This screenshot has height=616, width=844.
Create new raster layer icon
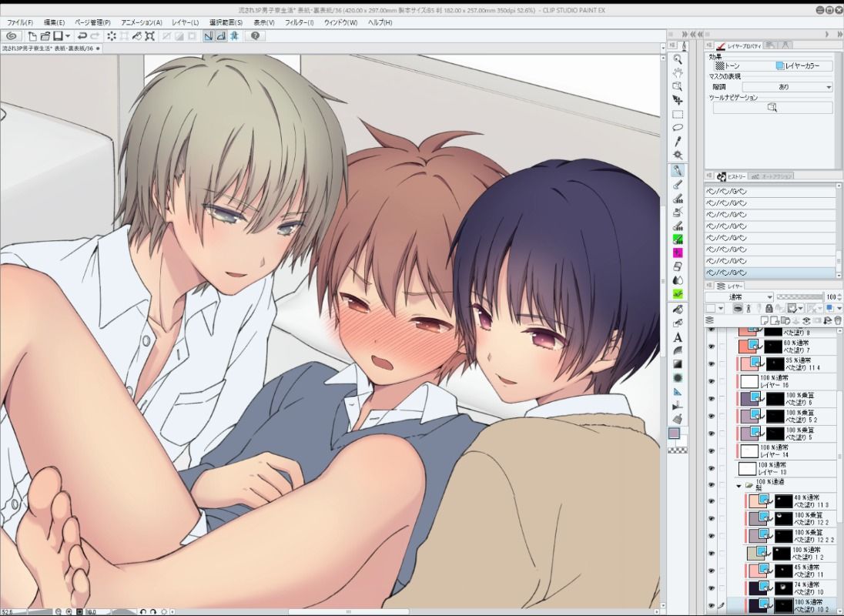[766, 320]
